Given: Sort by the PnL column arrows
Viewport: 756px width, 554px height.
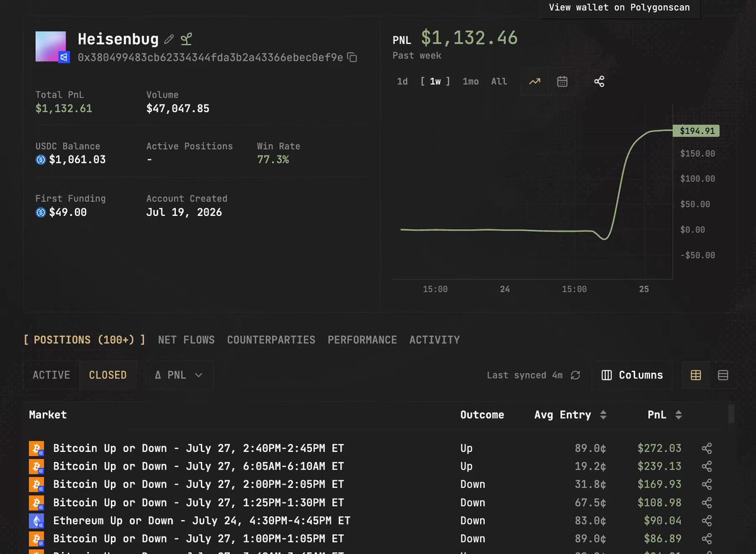Looking at the screenshot, I should (x=679, y=415).
